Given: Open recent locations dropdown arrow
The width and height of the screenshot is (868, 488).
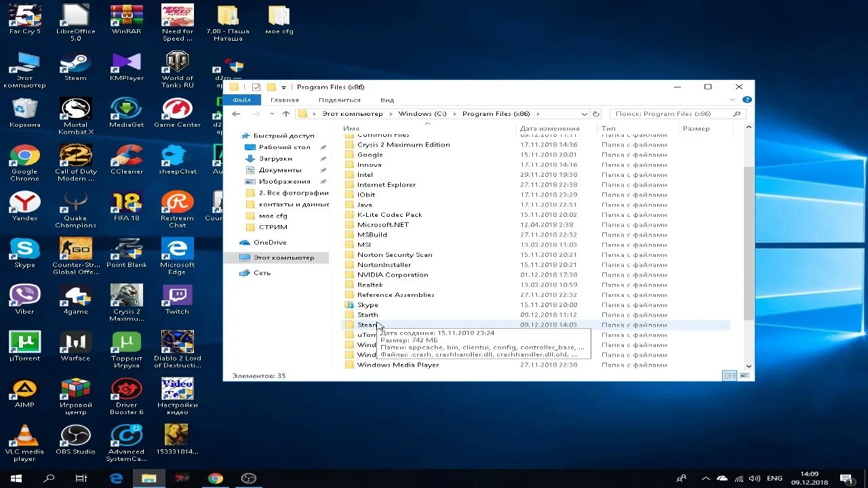Looking at the screenshot, I should tap(272, 114).
